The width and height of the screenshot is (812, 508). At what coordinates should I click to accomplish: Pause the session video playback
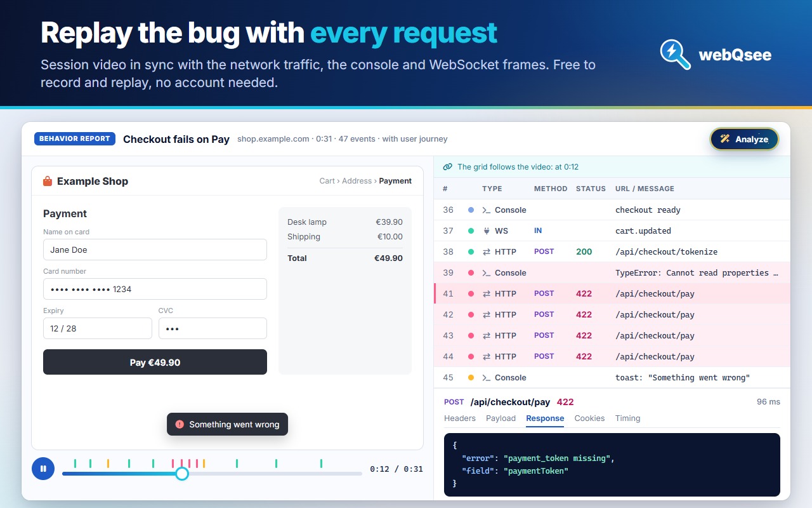[43, 469]
